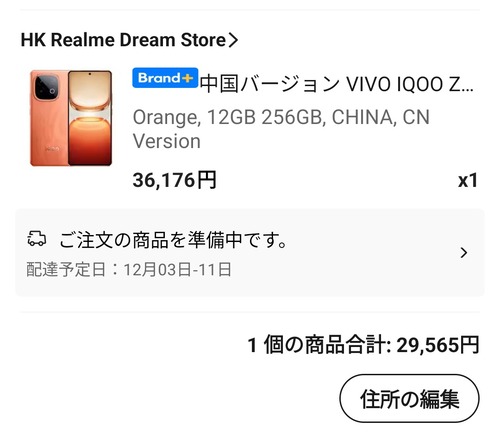Click the phone's rear camera module in thumbnail
The height and width of the screenshot is (434, 500).
[x=48, y=87]
